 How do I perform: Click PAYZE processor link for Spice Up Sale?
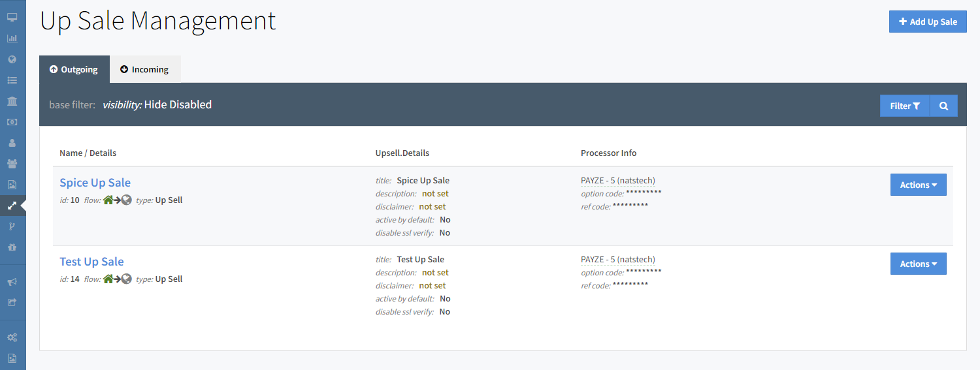pos(617,181)
